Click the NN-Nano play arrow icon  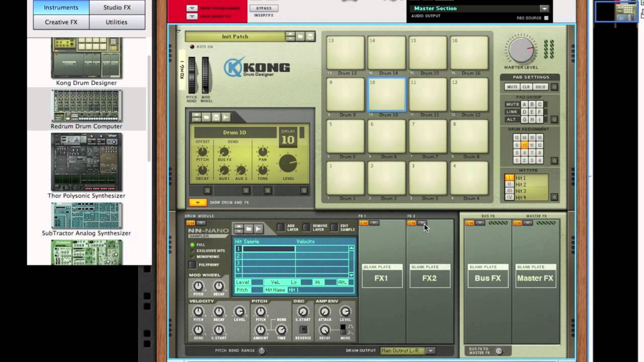(x=258, y=229)
